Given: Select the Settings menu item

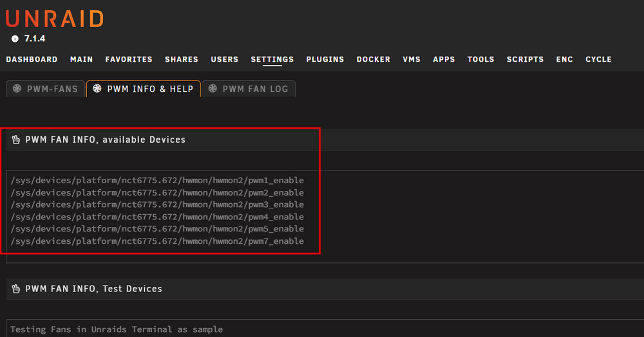Looking at the screenshot, I should [272, 59].
